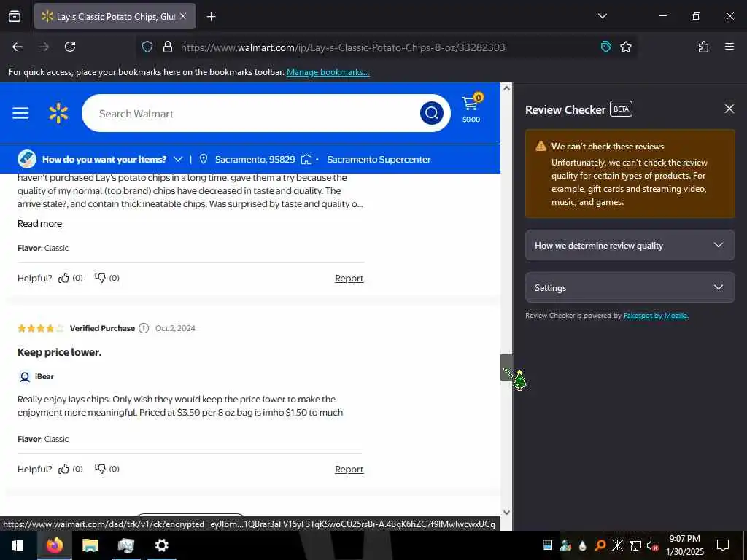Open the Manage bookmarks link
The image size is (747, 560).
pos(328,72)
